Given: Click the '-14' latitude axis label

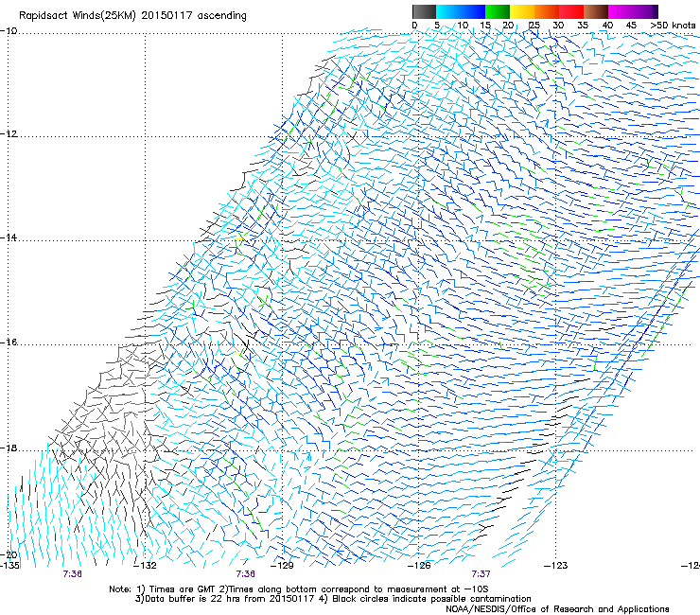Looking at the screenshot, I should point(9,237).
